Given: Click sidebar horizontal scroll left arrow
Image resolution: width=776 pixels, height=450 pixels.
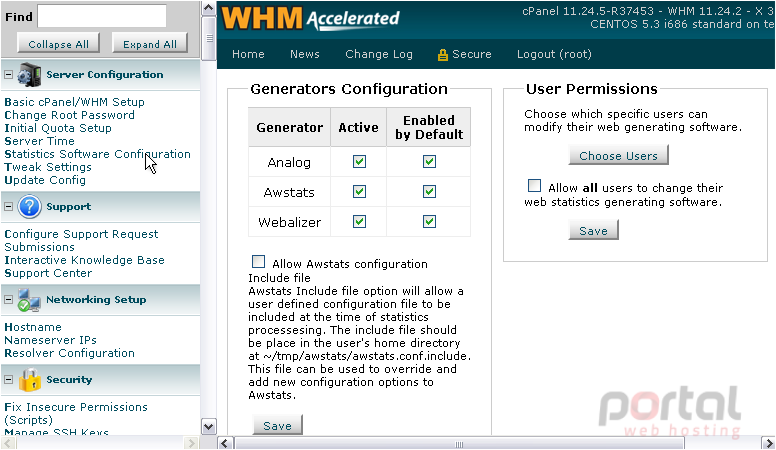Looking at the screenshot, I should 8,442.
